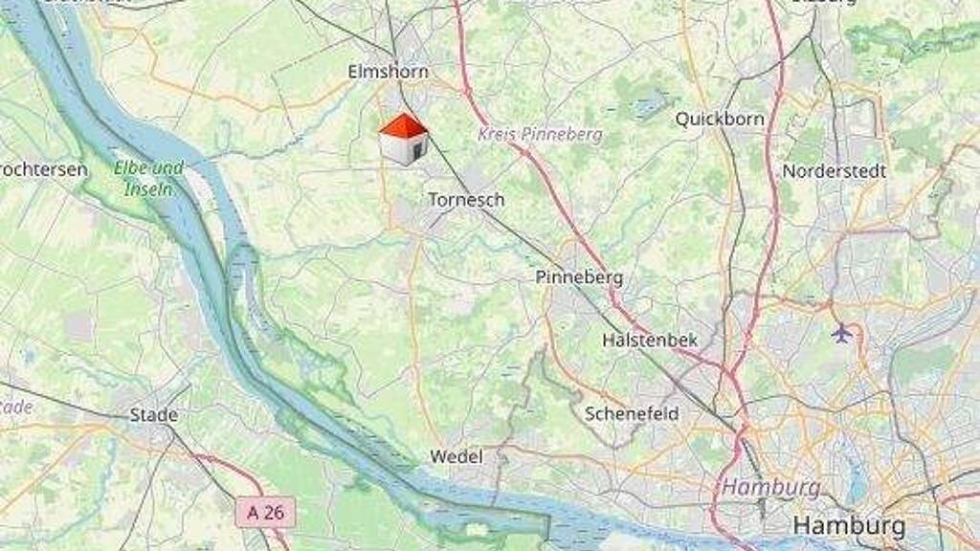This screenshot has height=551, width=980.
Task: Click the red-roofed house marker
Action: (404, 140)
